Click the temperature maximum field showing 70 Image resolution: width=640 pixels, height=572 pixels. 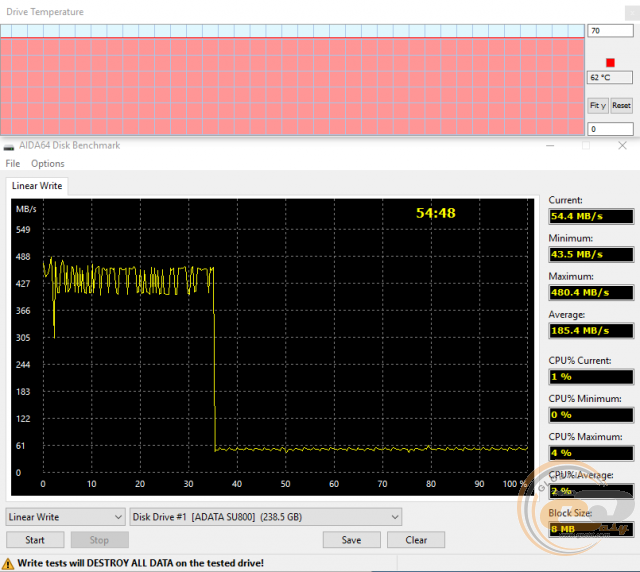[x=610, y=31]
